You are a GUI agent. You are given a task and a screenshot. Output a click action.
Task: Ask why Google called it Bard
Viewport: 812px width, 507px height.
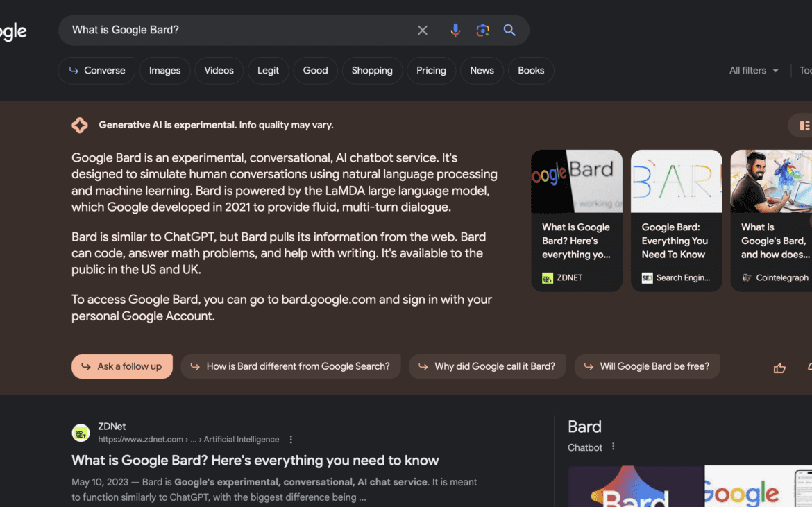[487, 366]
